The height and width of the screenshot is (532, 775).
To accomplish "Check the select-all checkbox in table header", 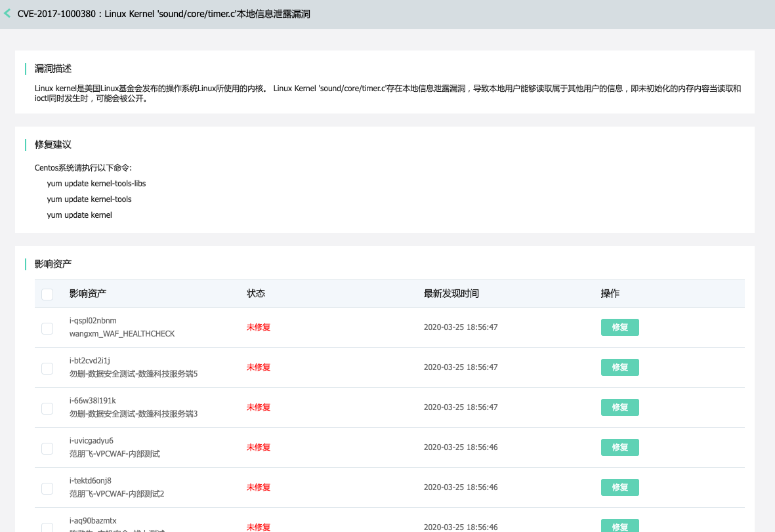I will point(47,294).
